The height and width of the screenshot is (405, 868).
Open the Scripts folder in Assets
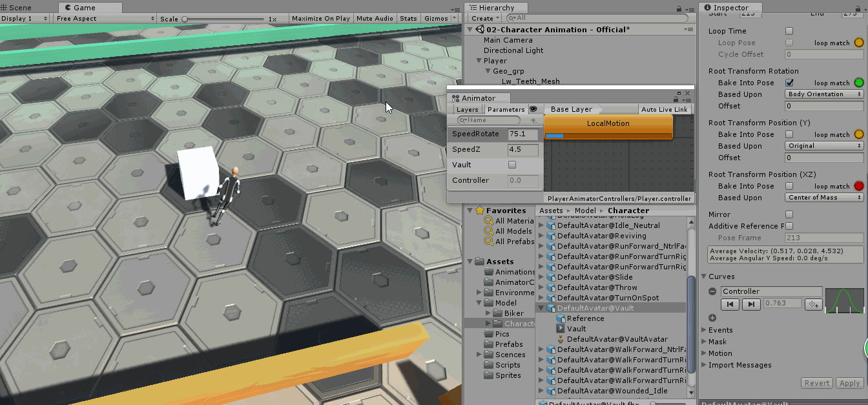[502, 365]
